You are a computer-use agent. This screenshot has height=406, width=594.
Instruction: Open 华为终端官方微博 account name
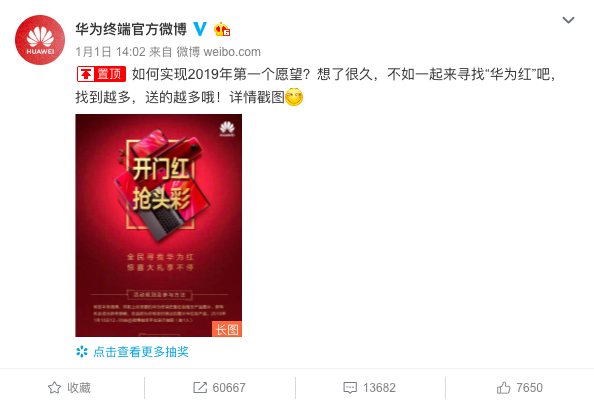(x=131, y=29)
